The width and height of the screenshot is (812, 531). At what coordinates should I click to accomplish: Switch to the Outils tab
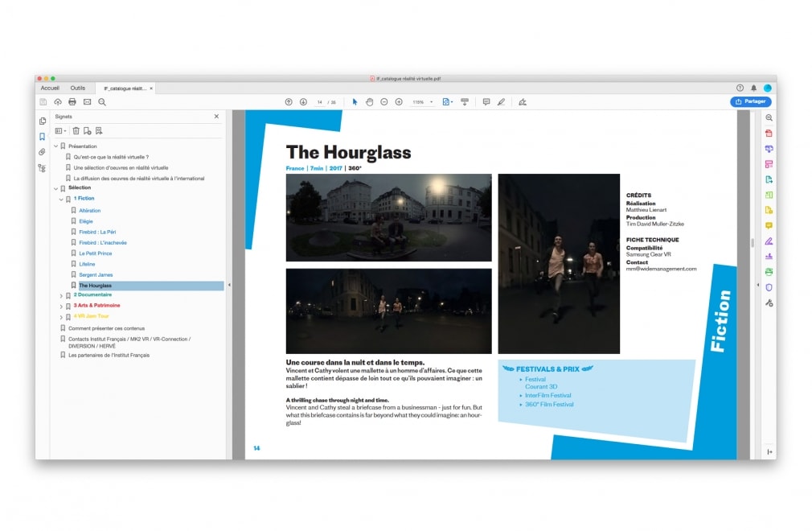click(x=78, y=88)
